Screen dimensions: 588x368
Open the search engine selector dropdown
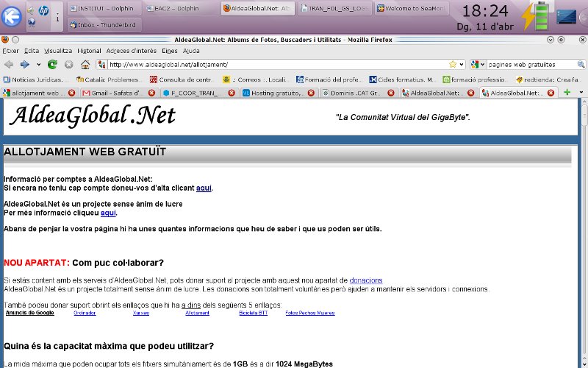click(x=478, y=65)
